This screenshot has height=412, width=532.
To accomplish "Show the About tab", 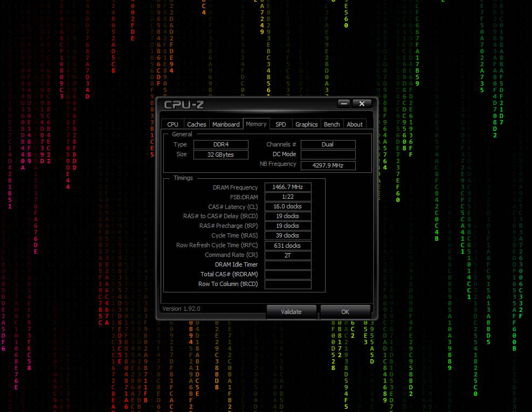I will [355, 124].
